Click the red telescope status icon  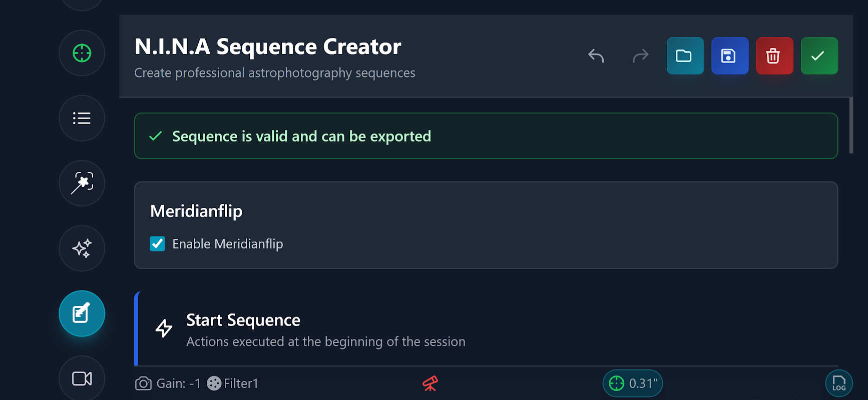click(430, 383)
